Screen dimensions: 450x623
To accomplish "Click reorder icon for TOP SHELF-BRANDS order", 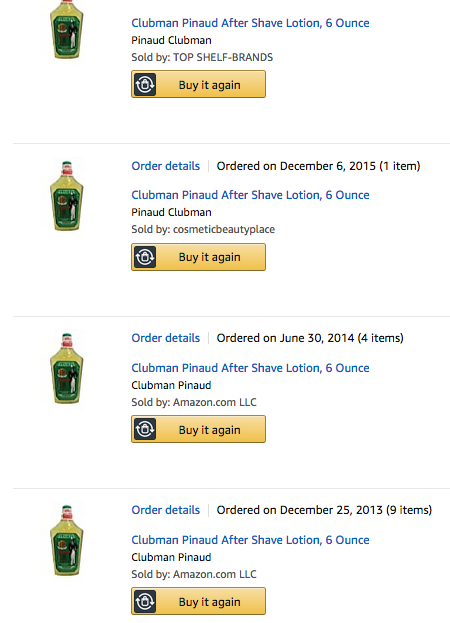I will (145, 84).
